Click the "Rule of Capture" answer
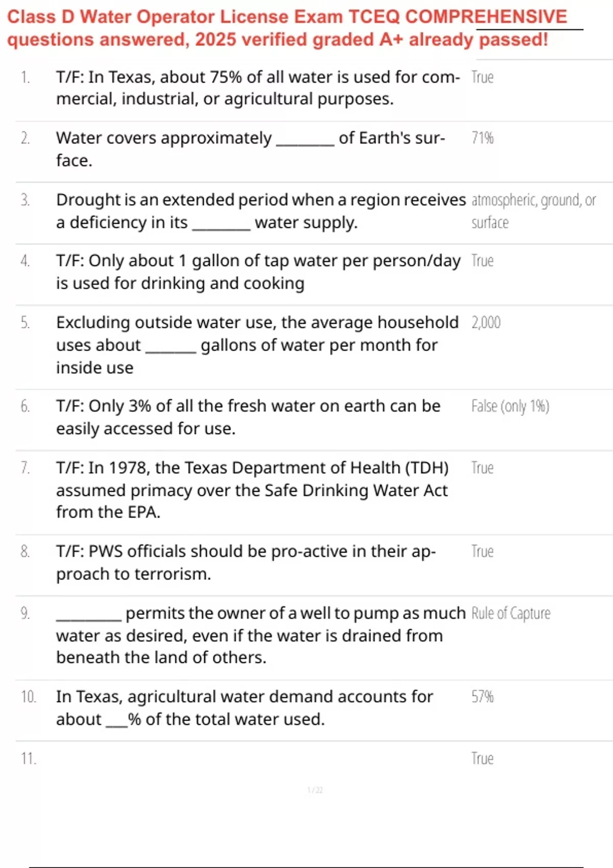Screen dimensions: 613x868 point(511,613)
